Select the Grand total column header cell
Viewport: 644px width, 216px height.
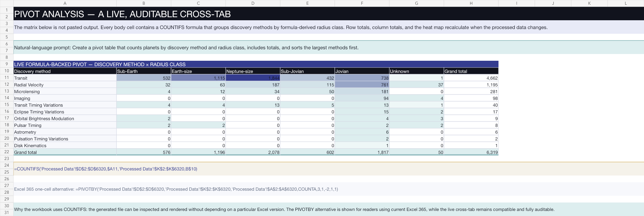[471, 71]
